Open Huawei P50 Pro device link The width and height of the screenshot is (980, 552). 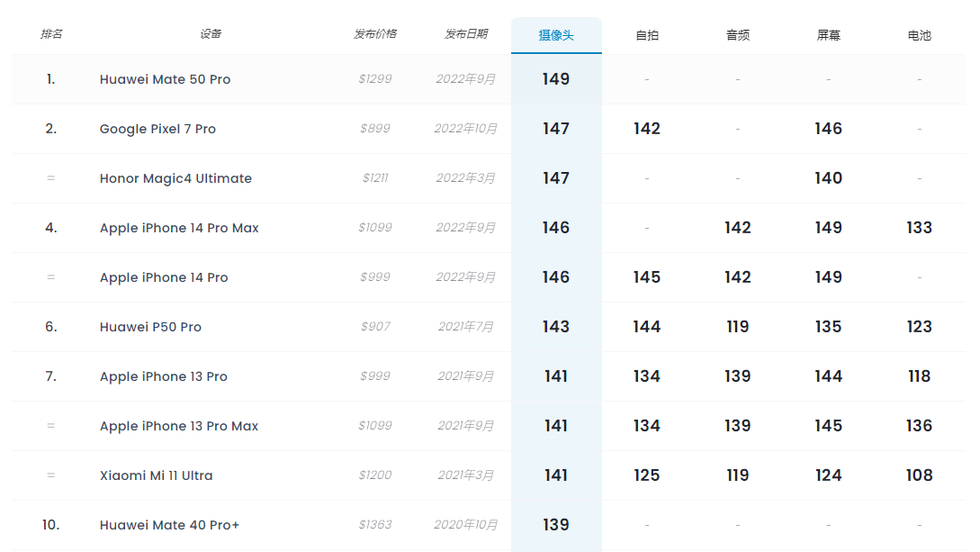click(x=150, y=327)
